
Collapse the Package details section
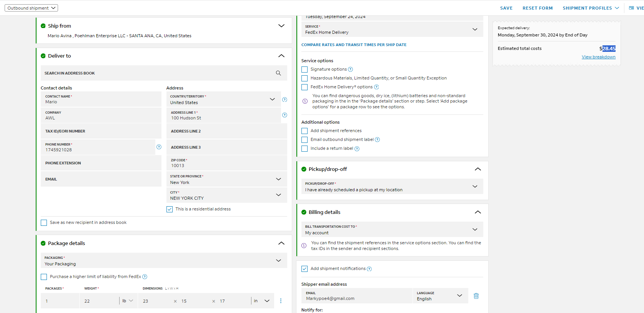[x=281, y=243]
